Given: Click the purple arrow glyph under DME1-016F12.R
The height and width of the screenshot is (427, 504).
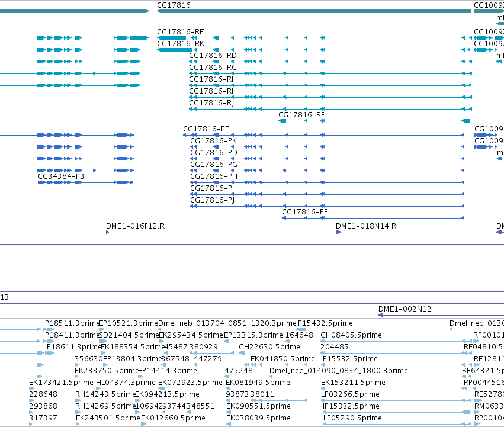Looking at the screenshot, I should 107,233.
